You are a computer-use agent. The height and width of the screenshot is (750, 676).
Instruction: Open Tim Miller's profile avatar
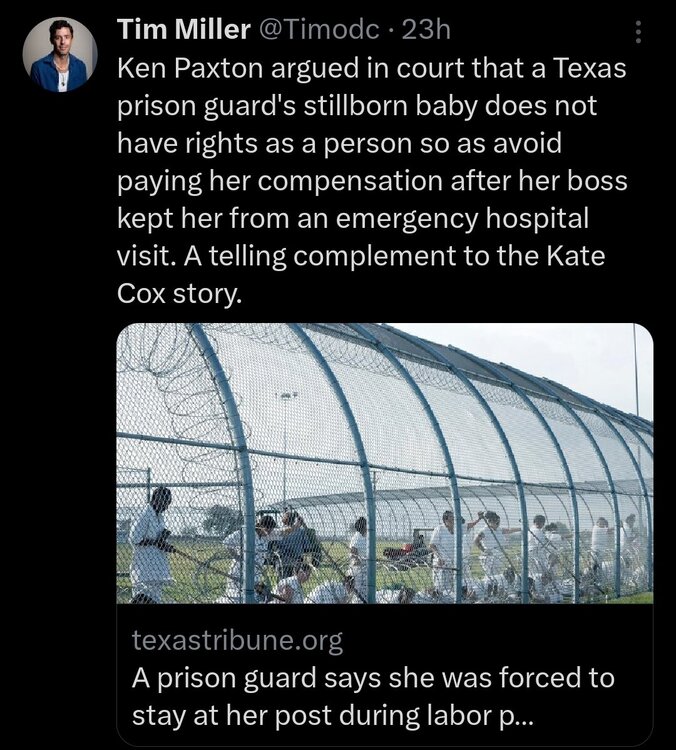[x=60, y=55]
